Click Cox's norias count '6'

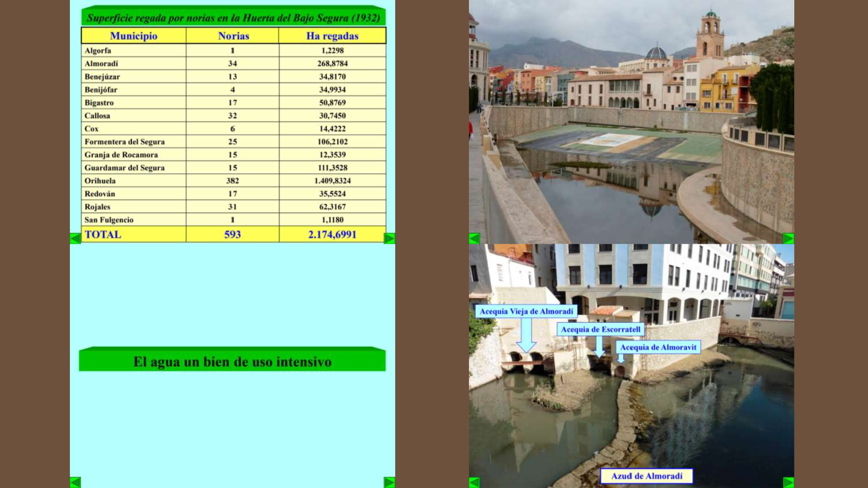(x=233, y=129)
